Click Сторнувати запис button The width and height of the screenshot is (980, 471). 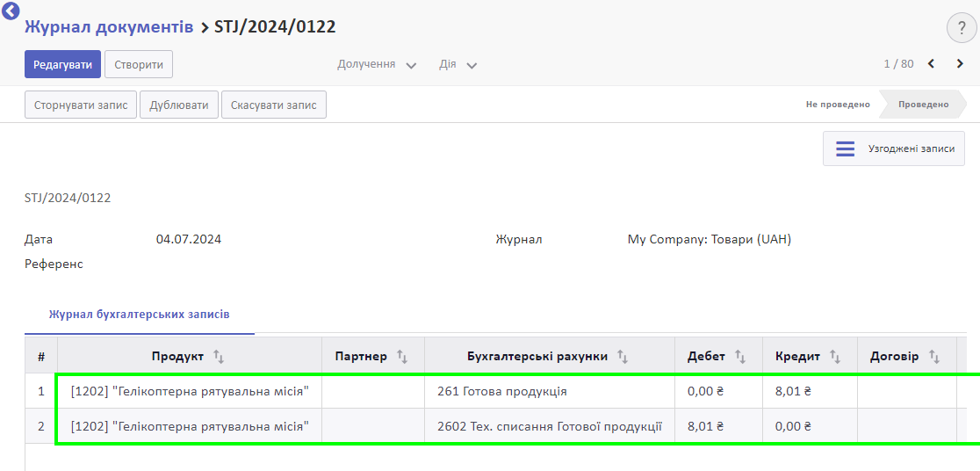pyautogui.click(x=81, y=105)
